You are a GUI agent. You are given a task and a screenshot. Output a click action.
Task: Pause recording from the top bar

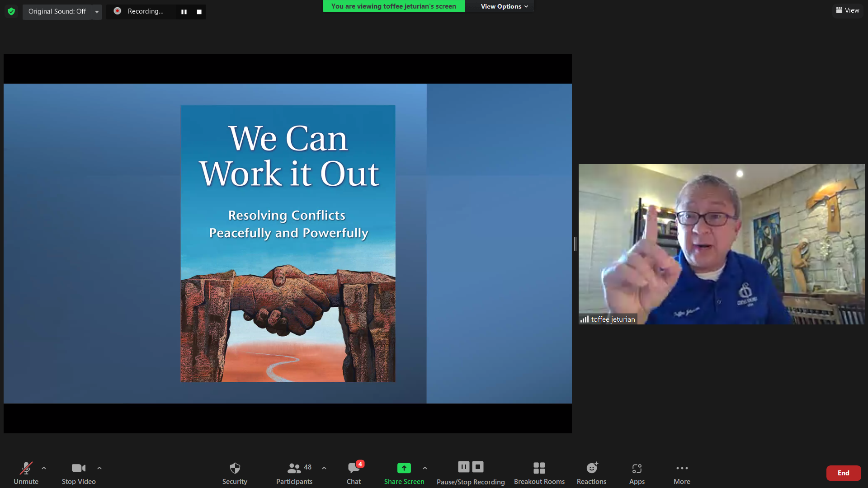184,12
